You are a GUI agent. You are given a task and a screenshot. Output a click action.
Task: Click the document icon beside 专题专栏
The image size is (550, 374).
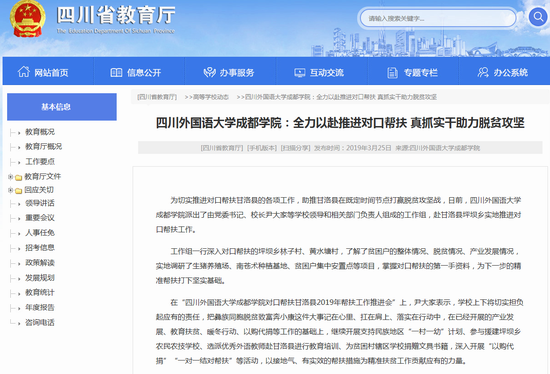(x=392, y=73)
